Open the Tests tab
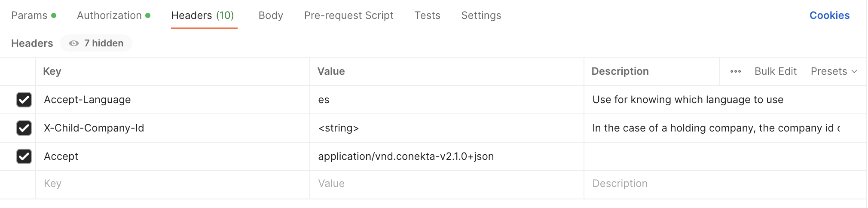Viewport: 868px width, 208px height. point(427,15)
